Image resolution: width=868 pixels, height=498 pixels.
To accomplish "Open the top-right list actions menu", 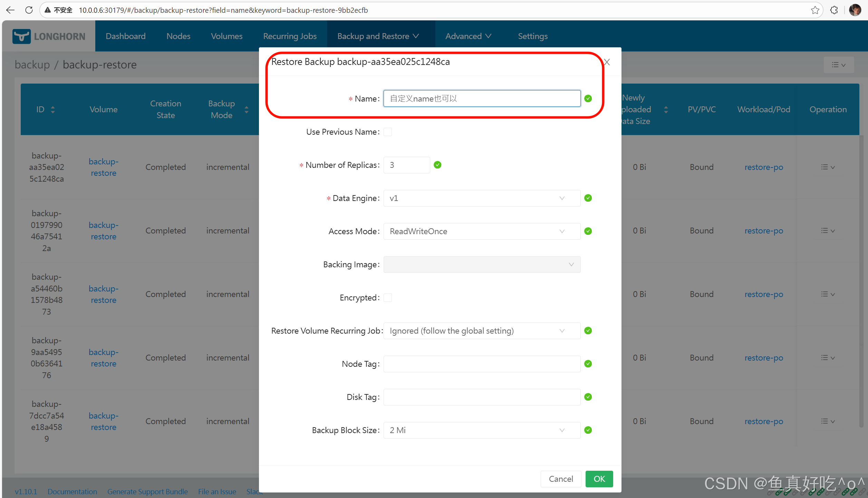I will pos(838,65).
